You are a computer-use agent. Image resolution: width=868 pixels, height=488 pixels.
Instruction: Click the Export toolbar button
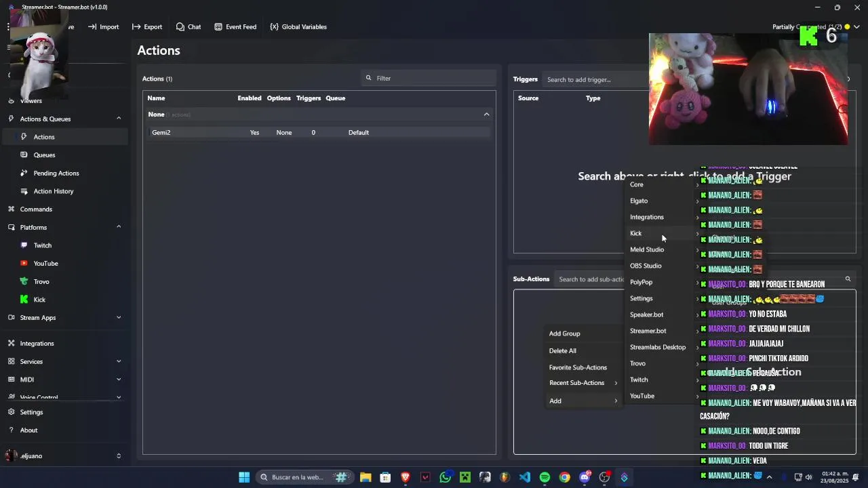click(x=147, y=27)
